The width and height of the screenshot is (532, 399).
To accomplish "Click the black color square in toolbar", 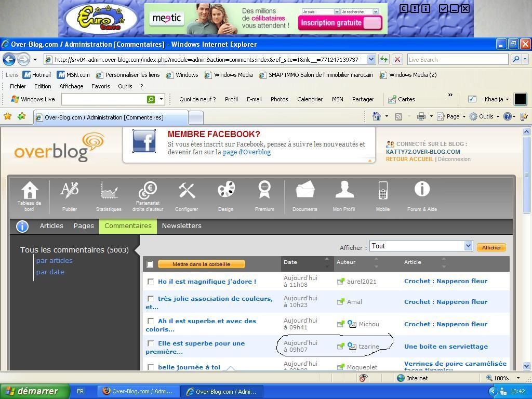I will coord(520,99).
